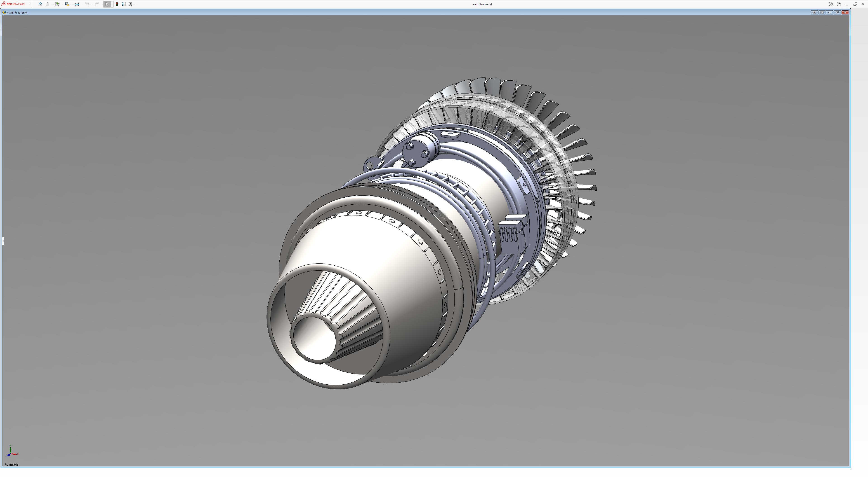Click the Options gear icon

pos(130,4)
